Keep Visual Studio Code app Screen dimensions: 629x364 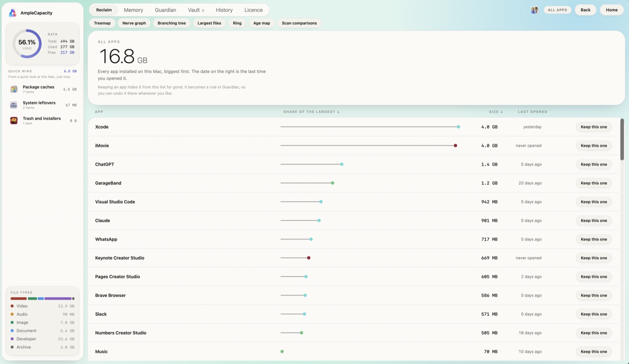[x=594, y=202]
